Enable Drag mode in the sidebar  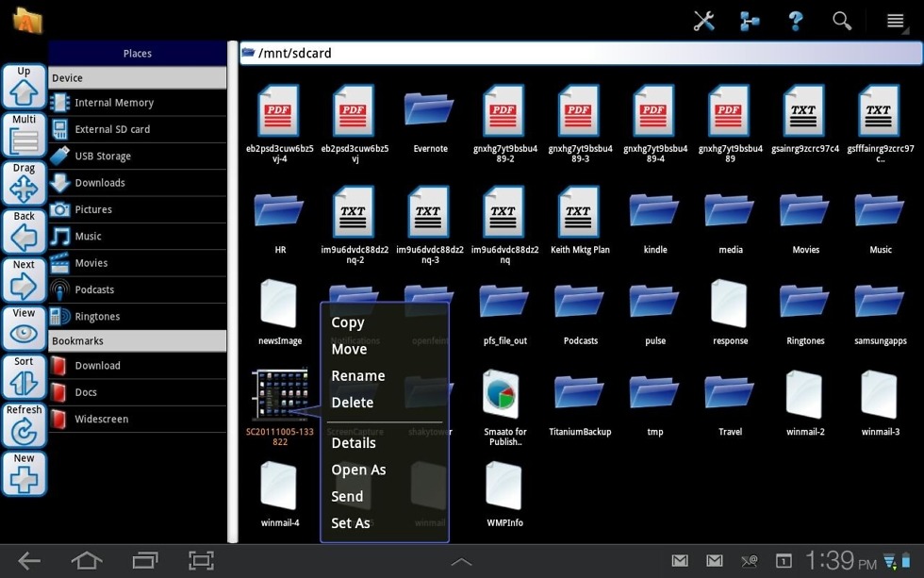[x=24, y=184]
